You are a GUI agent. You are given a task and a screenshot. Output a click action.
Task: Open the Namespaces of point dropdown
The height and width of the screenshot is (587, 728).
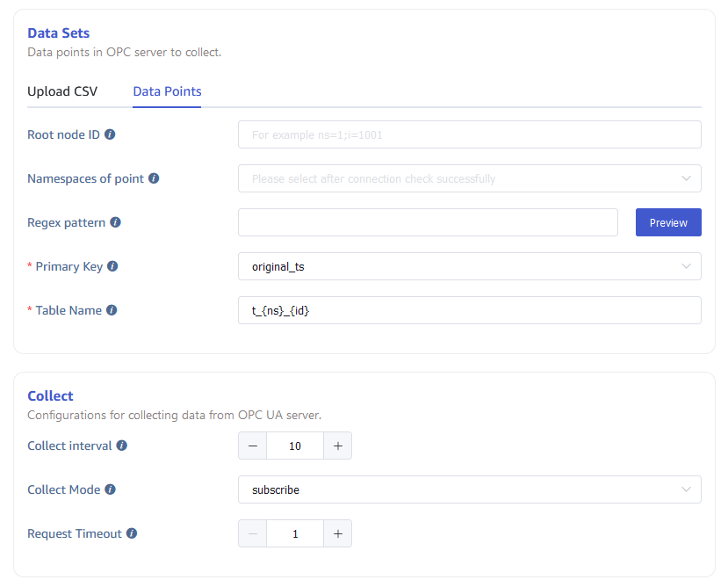click(469, 178)
